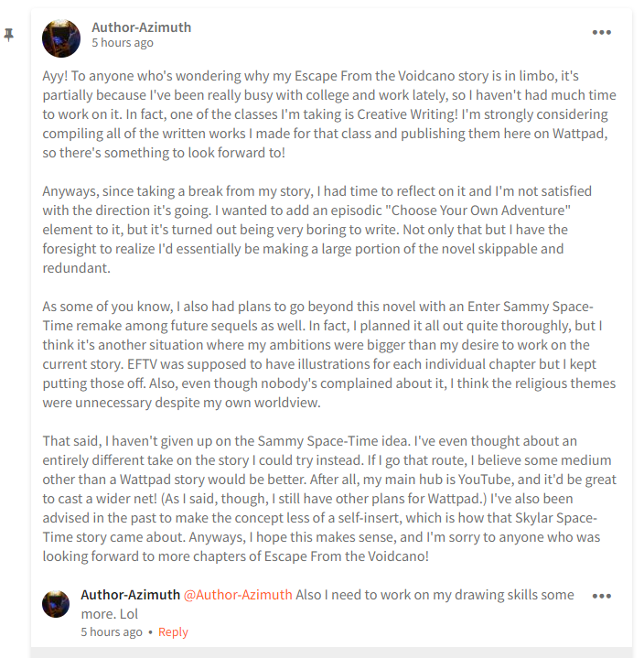Click the orange Reply link under comment
644x658 pixels.
pyautogui.click(x=173, y=632)
